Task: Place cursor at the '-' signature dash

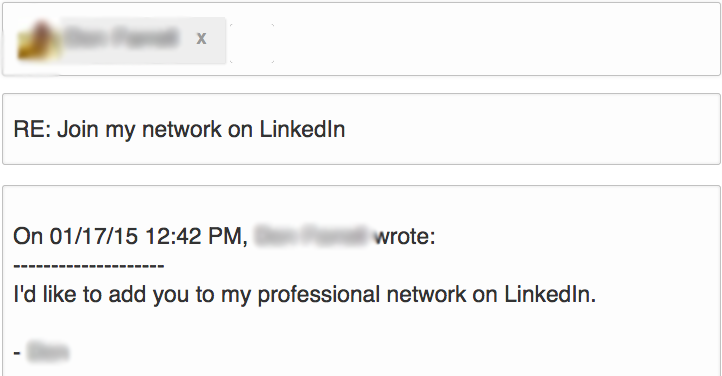Action: tap(17, 353)
